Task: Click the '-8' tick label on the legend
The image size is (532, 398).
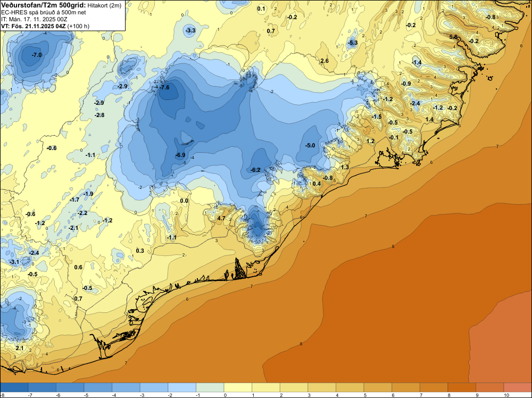Action: (3, 395)
